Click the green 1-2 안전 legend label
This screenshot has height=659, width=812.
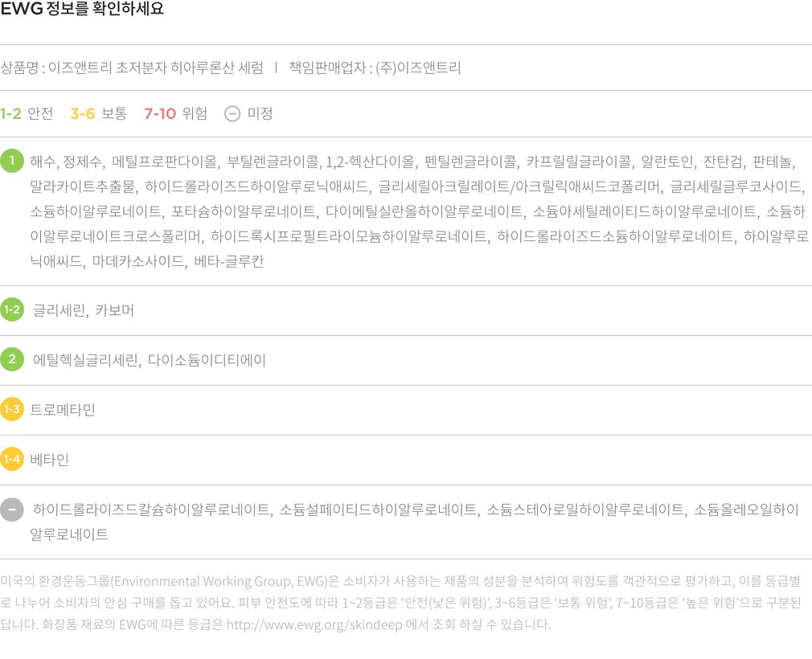27,114
